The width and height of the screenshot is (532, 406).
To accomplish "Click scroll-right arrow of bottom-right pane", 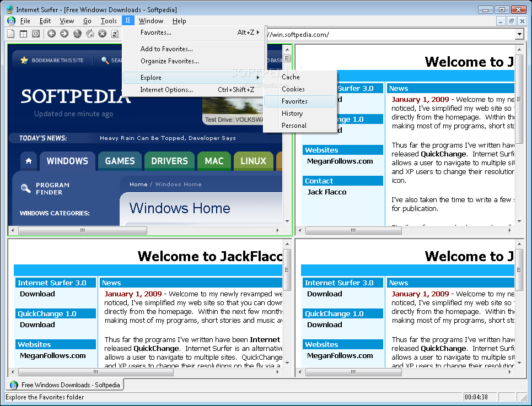I will click(509, 372).
